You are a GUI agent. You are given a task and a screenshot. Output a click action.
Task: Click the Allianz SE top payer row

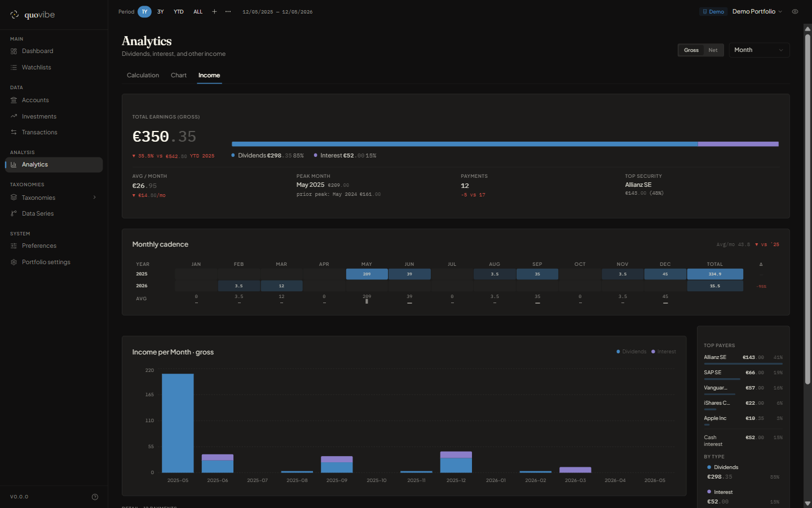tap(743, 358)
